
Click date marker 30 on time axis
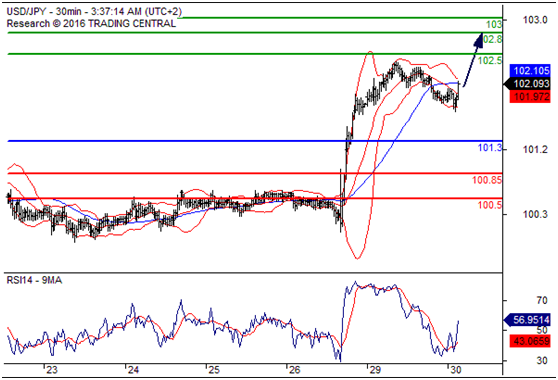coord(456,370)
